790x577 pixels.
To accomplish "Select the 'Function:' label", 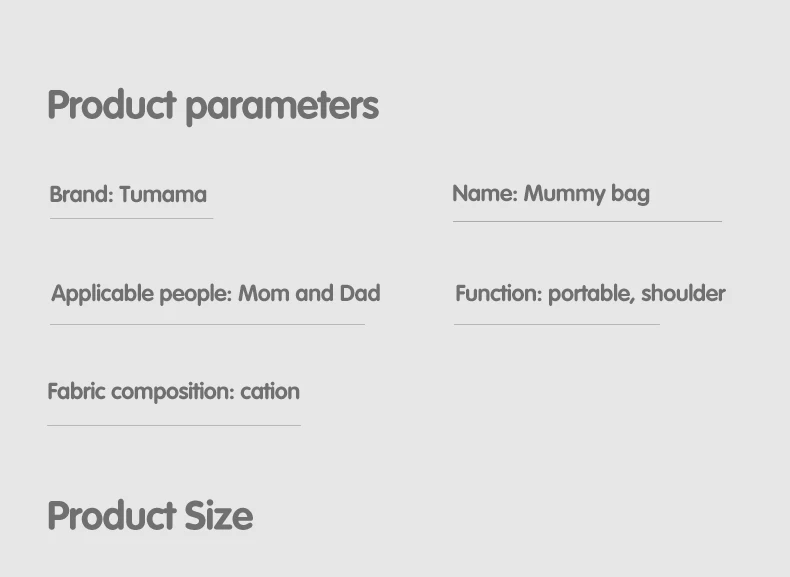I will (x=499, y=293).
